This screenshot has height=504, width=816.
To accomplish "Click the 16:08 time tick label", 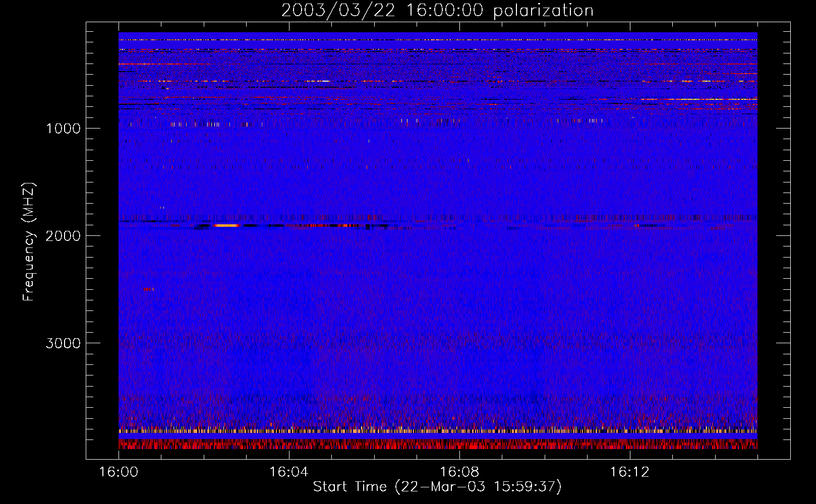I will (459, 472).
